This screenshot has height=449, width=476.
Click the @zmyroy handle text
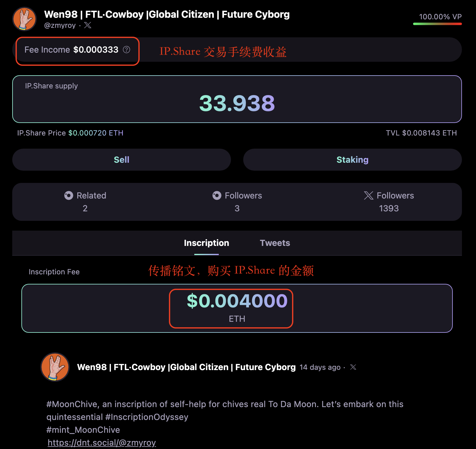click(60, 25)
